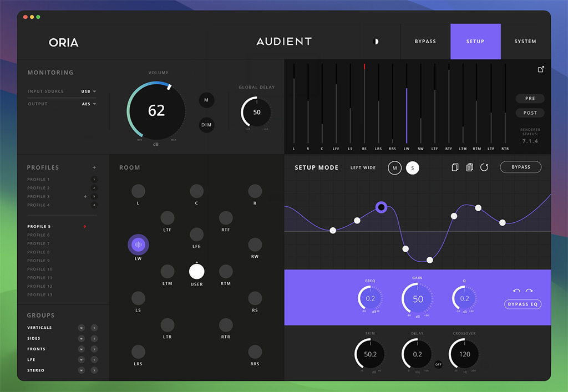
Task: Select the LFE speaker
Action: 196,235
